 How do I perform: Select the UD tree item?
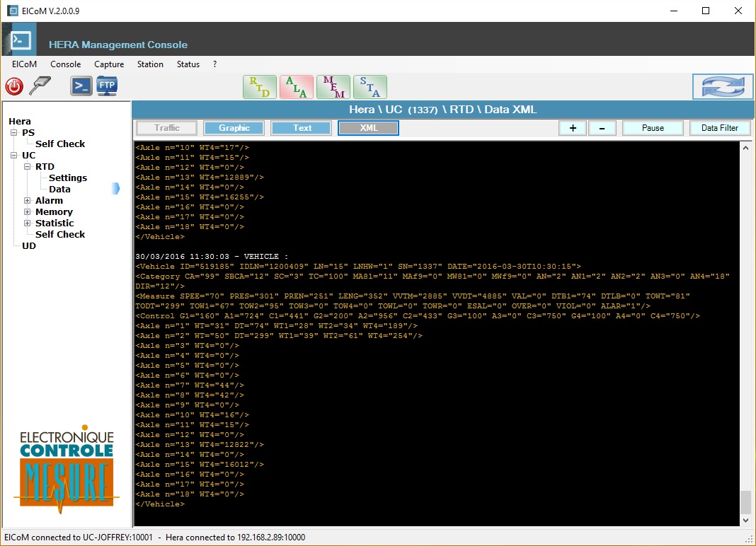click(x=29, y=246)
